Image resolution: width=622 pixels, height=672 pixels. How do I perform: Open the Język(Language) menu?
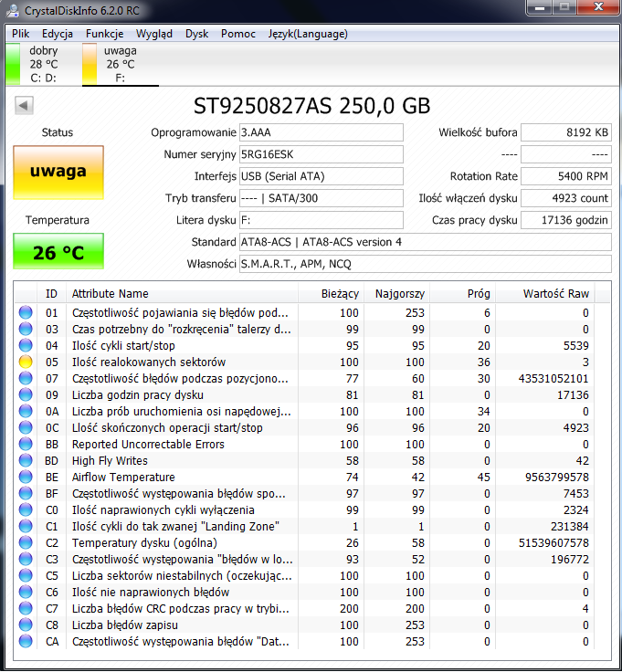(x=308, y=34)
